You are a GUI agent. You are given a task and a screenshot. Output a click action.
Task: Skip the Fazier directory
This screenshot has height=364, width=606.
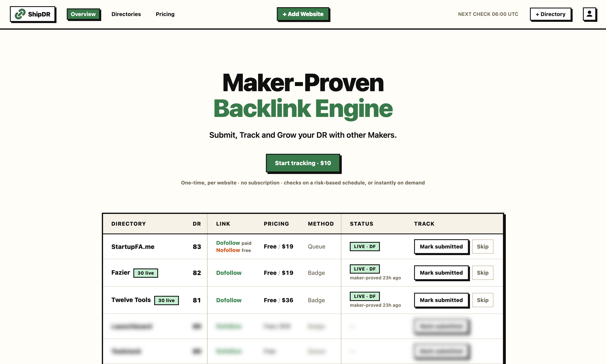[483, 273]
